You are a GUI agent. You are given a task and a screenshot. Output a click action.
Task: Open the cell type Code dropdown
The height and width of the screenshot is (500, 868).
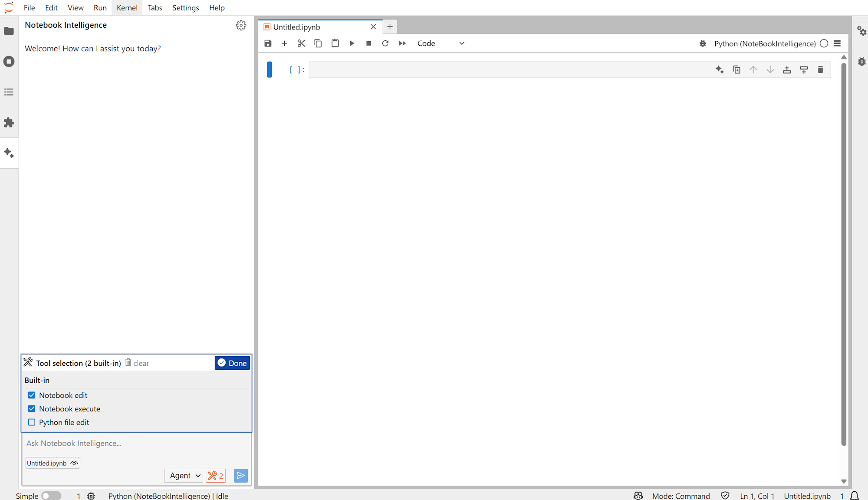click(441, 43)
